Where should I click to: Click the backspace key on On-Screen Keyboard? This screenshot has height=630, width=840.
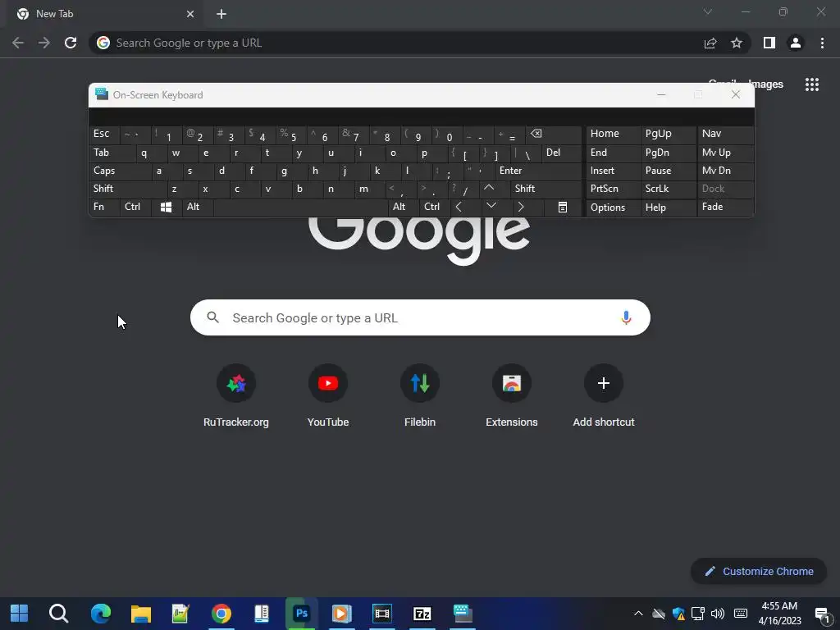(552, 135)
